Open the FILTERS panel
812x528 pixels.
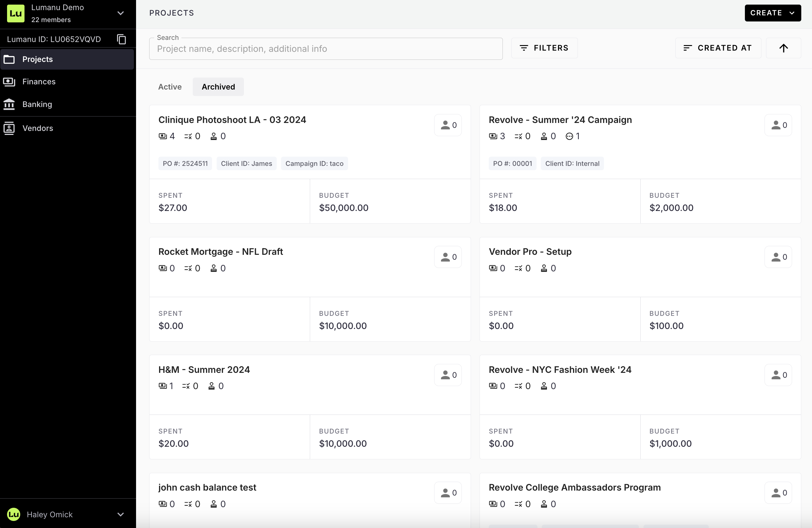pyautogui.click(x=544, y=48)
